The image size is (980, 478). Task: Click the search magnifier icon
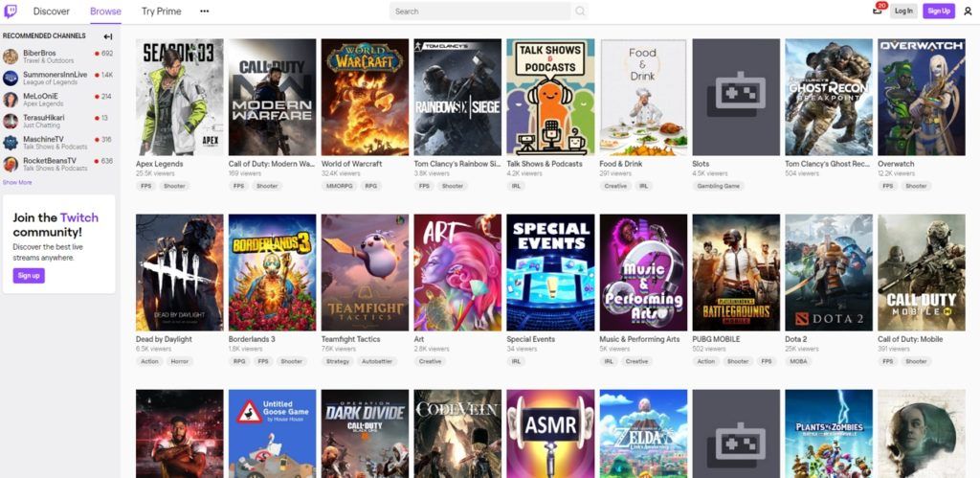[580, 11]
